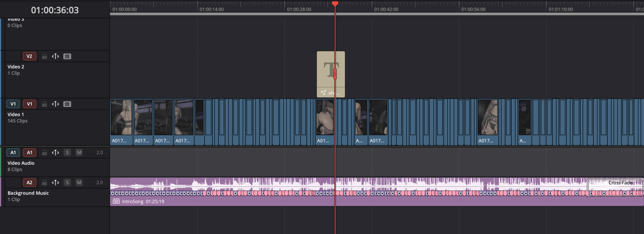Click the timecode display 01:00:36:03

tap(55, 10)
